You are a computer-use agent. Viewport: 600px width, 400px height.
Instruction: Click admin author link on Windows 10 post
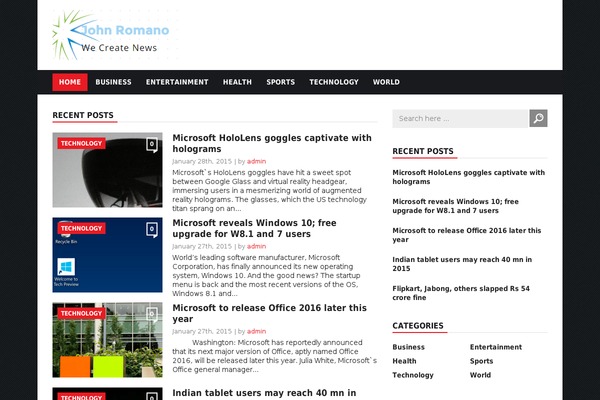click(256, 246)
